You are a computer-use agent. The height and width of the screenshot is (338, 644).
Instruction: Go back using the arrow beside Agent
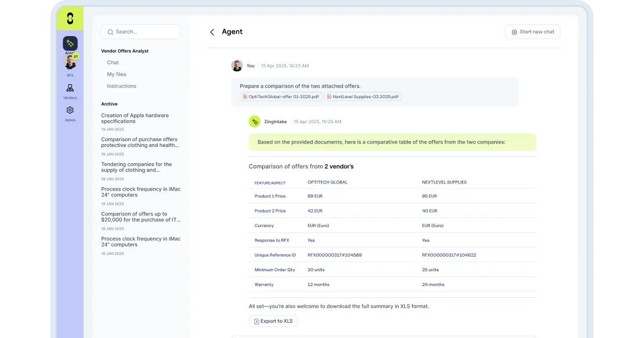pos(212,32)
